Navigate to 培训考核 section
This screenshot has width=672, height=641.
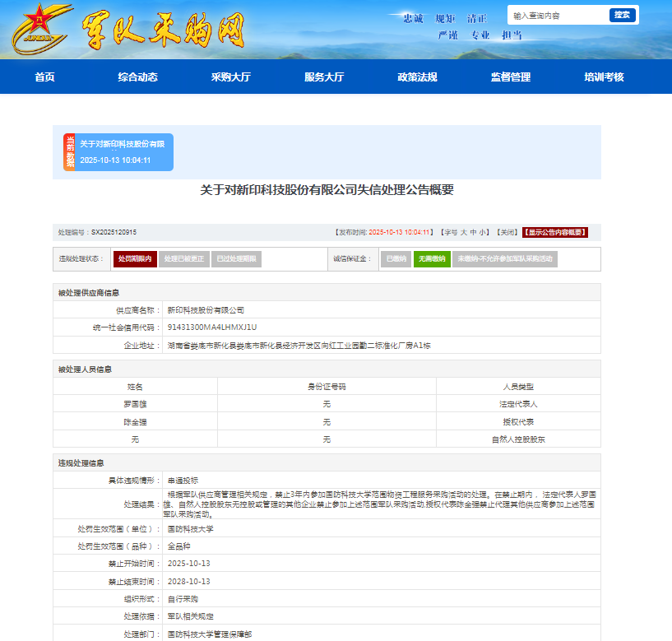pyautogui.click(x=604, y=77)
